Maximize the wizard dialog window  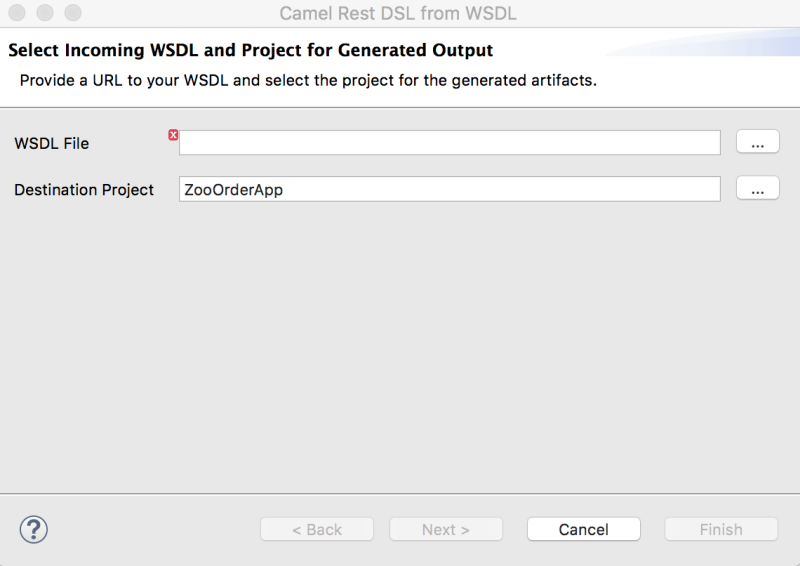coord(72,14)
